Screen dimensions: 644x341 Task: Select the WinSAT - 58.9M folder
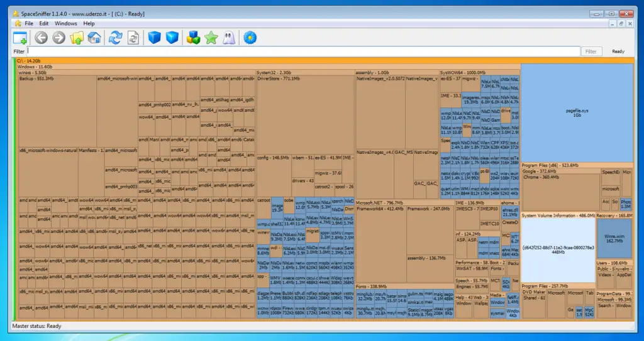point(472,271)
